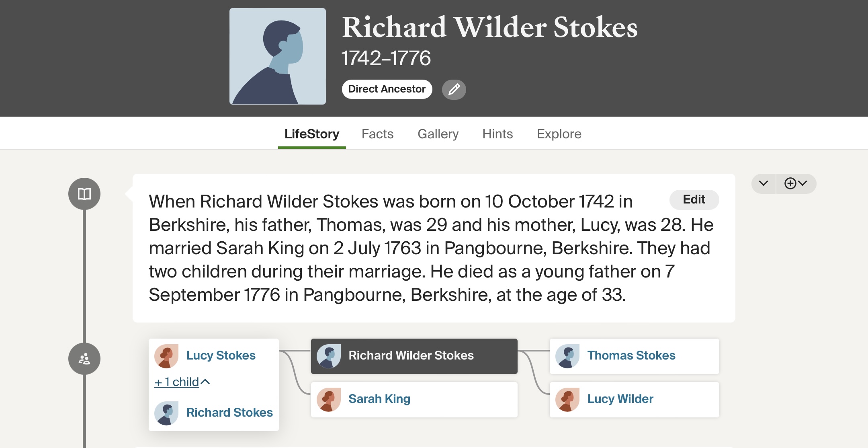Click Thomas Stokes avatar icon
The image size is (868, 448).
[567, 356]
